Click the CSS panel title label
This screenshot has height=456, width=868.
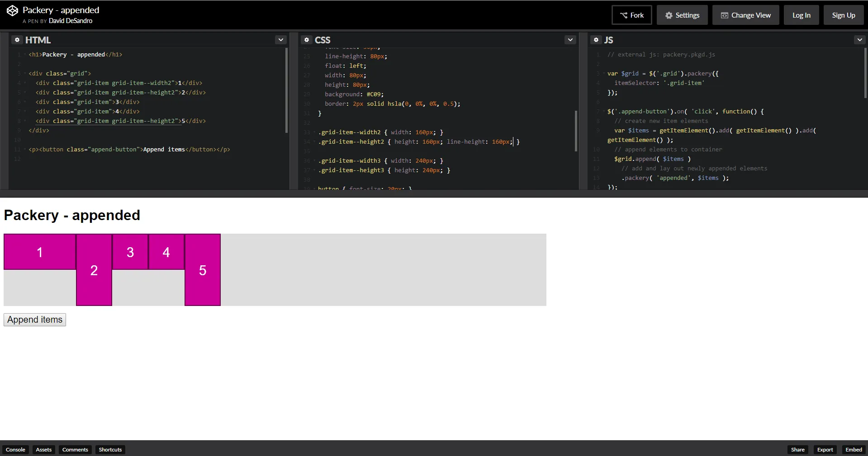(x=323, y=40)
